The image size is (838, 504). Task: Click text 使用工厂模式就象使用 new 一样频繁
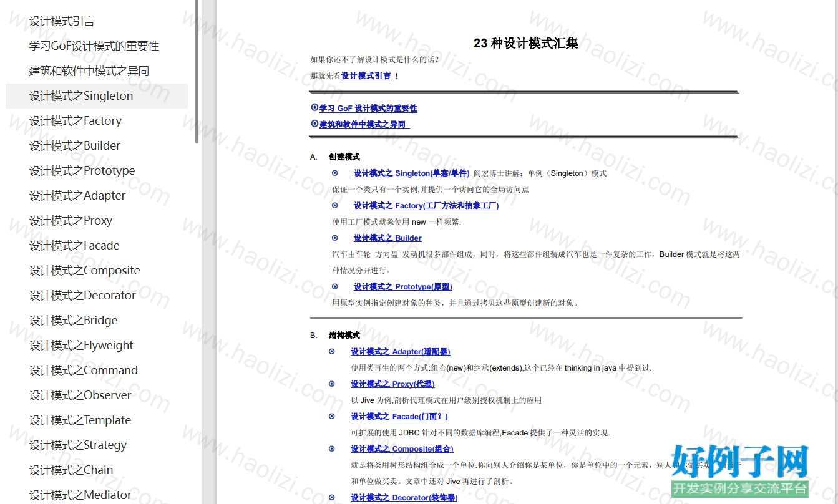396,221
